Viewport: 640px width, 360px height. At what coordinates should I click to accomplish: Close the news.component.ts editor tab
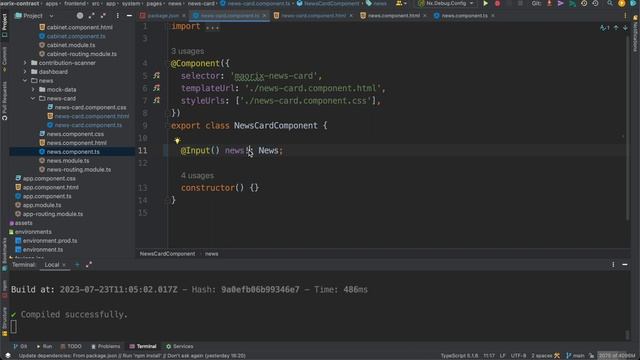493,16
